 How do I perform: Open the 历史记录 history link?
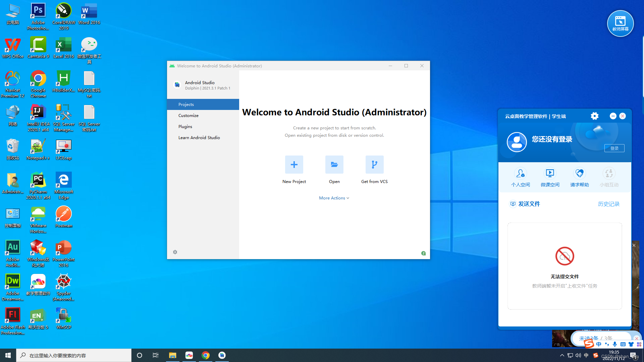[x=608, y=204]
